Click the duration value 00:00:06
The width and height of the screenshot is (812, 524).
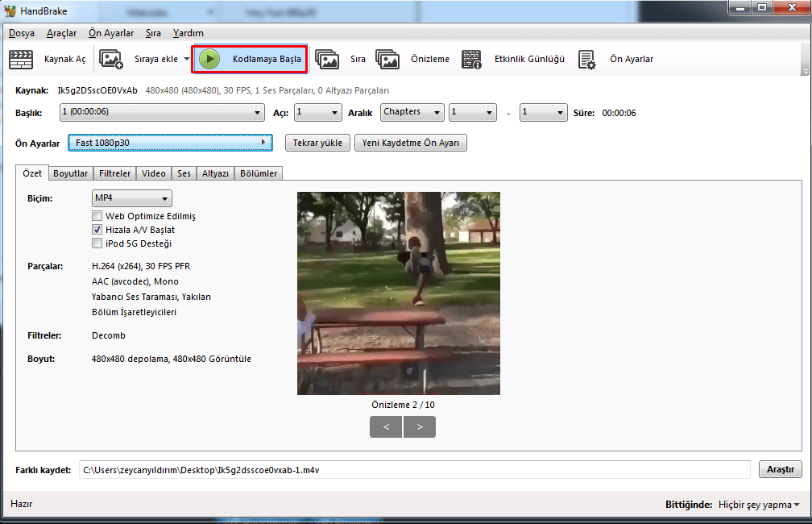click(x=619, y=113)
